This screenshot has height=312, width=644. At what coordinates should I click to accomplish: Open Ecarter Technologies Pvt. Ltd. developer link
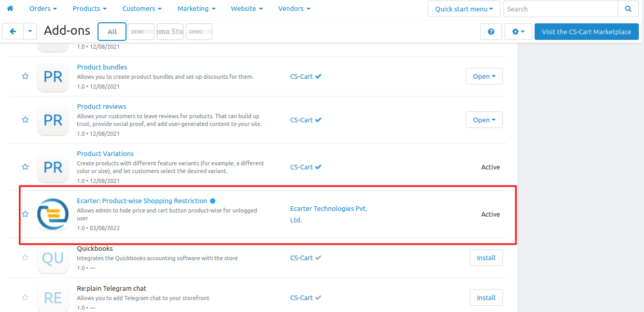point(329,214)
